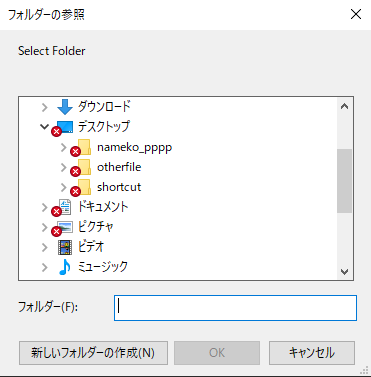Expand the ドキュメント tree node
Viewport: 371px width, 377px height.
[x=45, y=207]
